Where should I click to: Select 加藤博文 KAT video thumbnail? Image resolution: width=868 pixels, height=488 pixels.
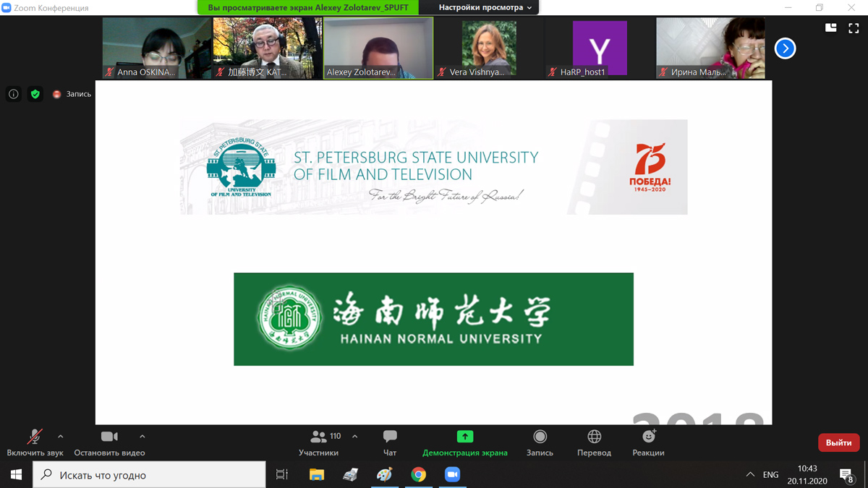tap(268, 48)
